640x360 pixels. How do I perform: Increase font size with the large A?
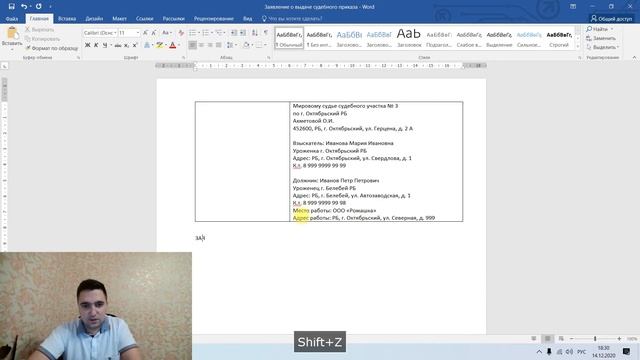click(x=145, y=33)
